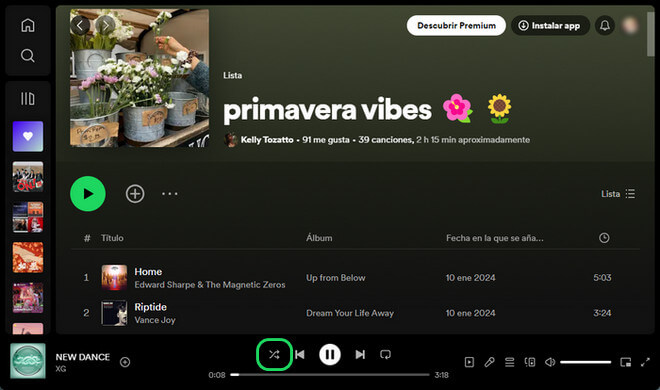The width and height of the screenshot is (660, 390).
Task: Select the Home song title
Action: tap(148, 272)
